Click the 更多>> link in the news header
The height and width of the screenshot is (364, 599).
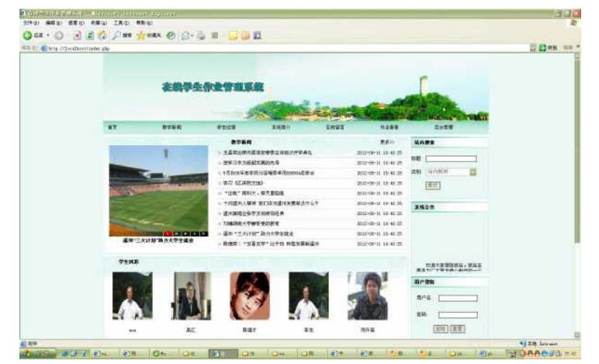[387, 142]
